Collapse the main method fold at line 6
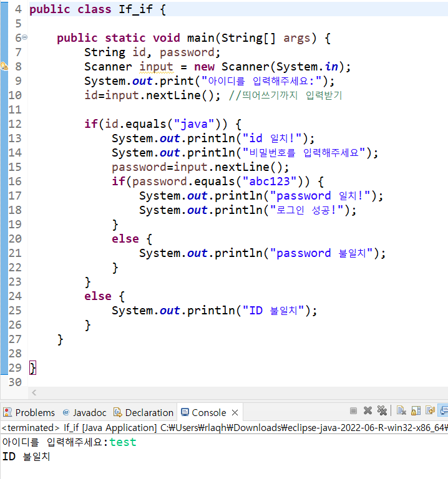448x479 pixels. [x=25, y=37]
